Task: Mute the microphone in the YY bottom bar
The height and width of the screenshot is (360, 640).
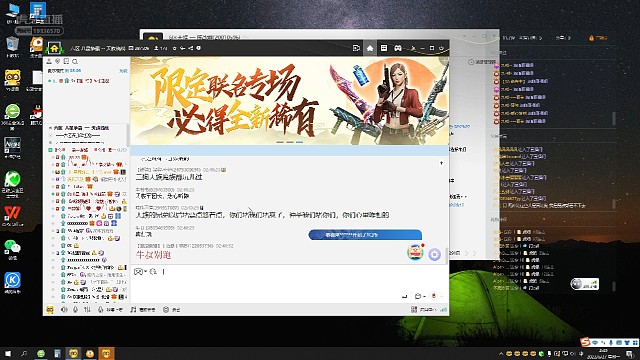Action: (x=76, y=310)
